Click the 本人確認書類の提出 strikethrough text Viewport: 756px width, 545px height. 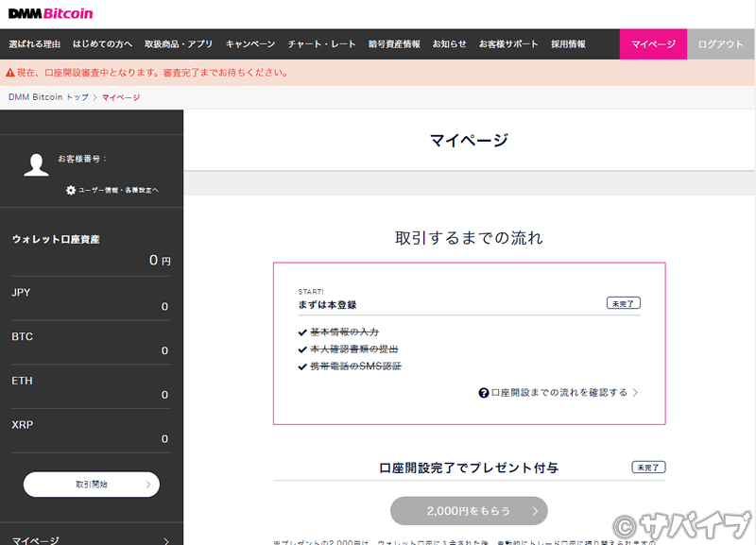pos(353,349)
